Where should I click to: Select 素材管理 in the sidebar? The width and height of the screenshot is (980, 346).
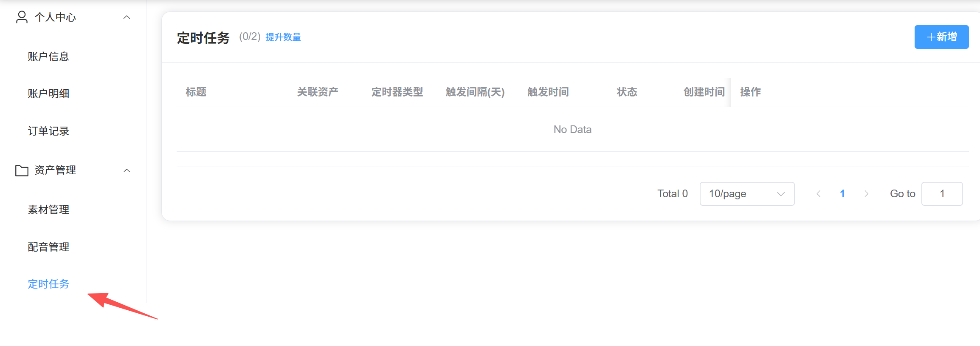(48, 210)
